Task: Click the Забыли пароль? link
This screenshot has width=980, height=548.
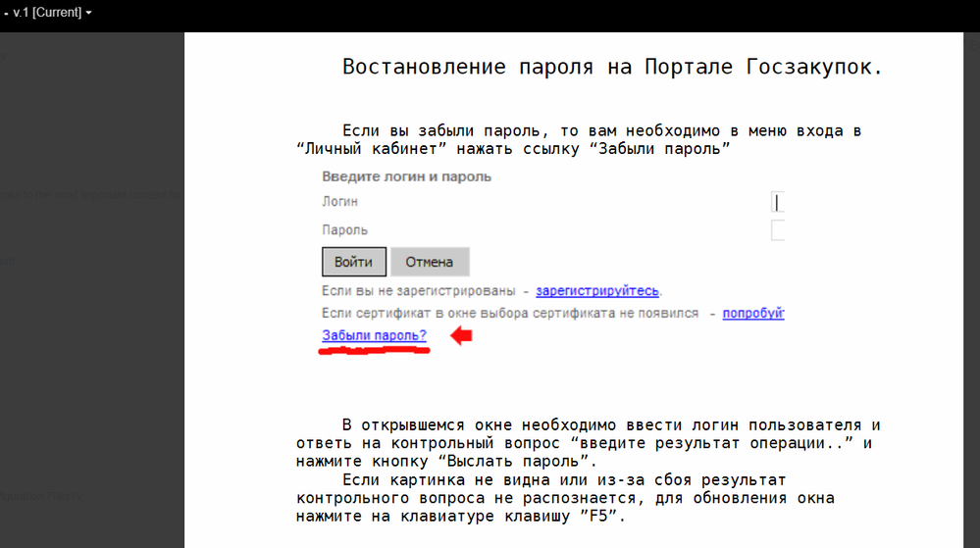Action: tap(374, 335)
